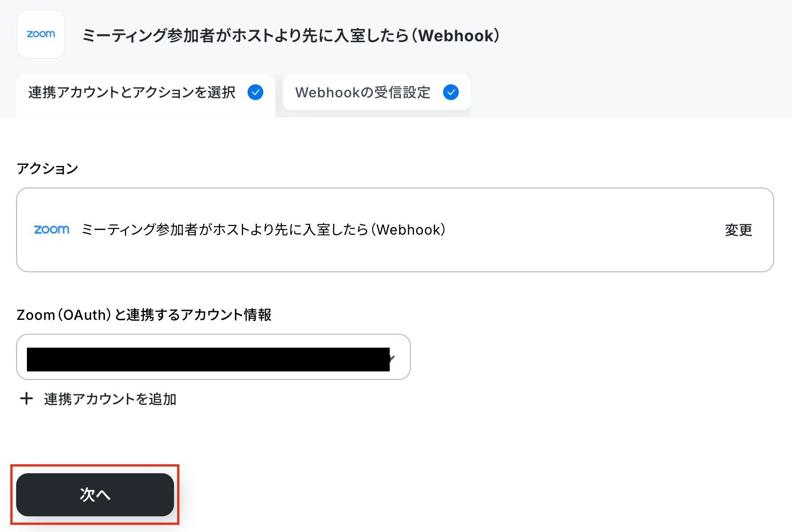This screenshot has width=792, height=532.
Task: Click the dropdown arrow of account field
Action: 392,358
